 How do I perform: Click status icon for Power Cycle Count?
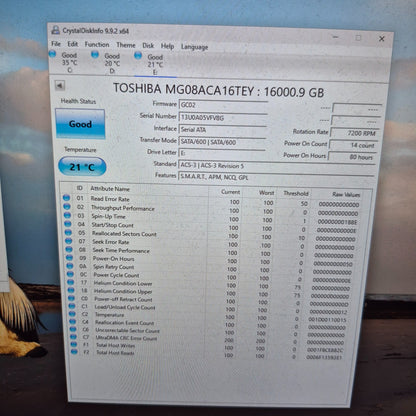(x=70, y=274)
